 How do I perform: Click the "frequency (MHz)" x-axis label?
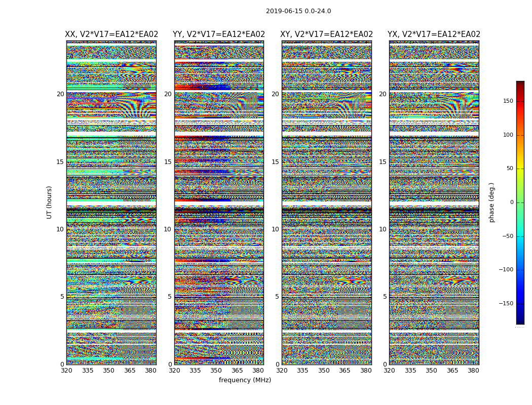245,380
